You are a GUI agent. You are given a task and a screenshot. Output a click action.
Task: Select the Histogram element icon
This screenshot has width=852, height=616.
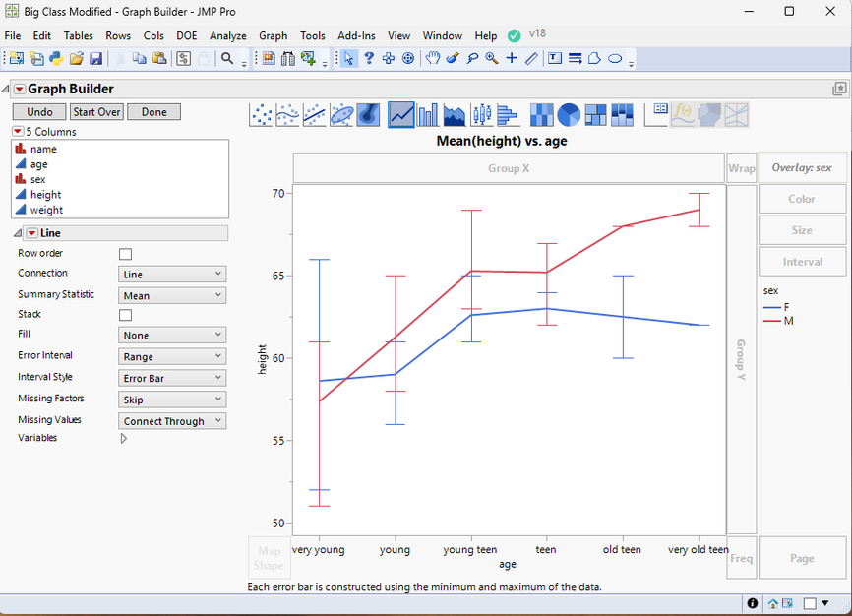pos(508,115)
